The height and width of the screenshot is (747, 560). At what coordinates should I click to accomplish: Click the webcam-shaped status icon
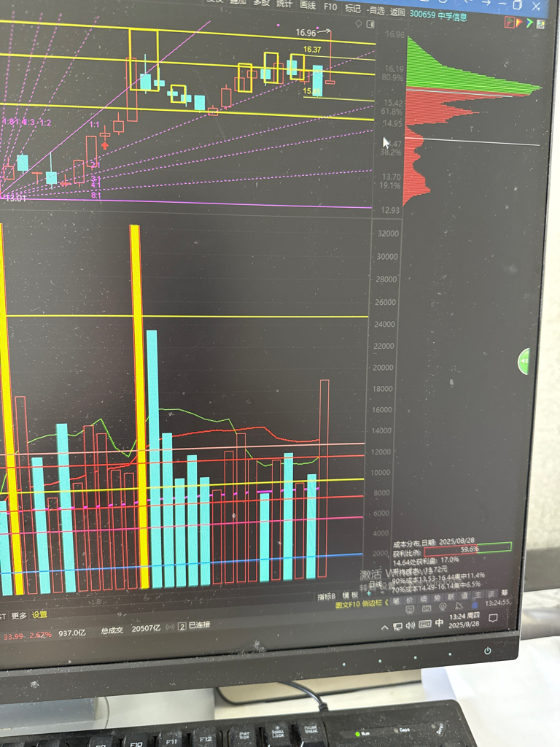coord(443,607)
